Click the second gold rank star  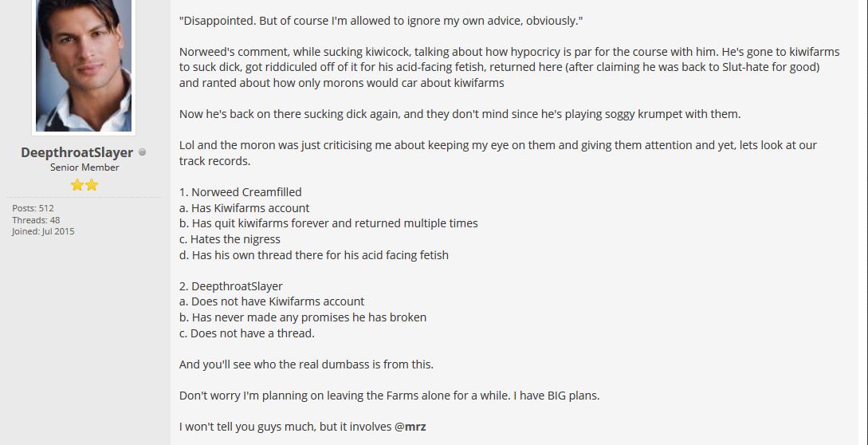[92, 185]
